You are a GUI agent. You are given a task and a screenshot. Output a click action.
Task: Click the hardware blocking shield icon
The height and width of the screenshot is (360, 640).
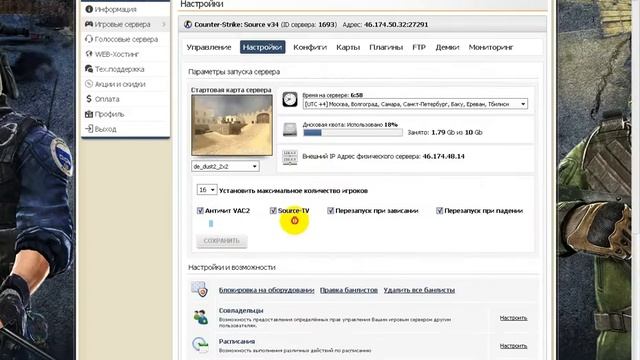point(200,289)
